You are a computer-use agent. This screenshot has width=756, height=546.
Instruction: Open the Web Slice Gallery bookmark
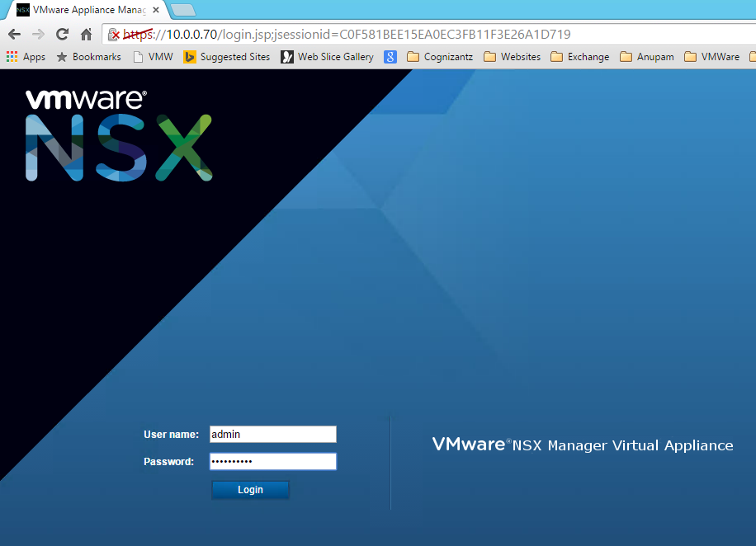tap(327, 57)
